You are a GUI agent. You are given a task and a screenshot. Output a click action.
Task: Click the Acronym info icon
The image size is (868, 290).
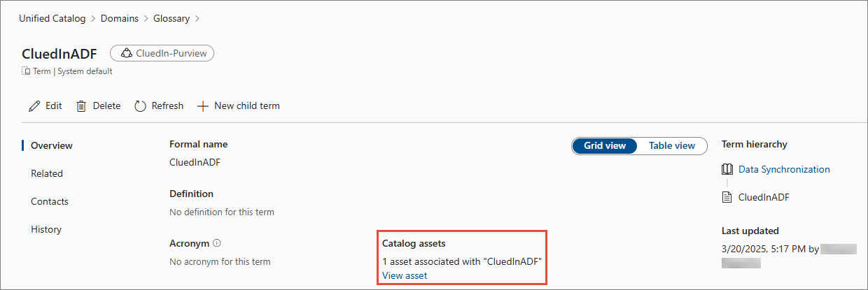click(x=217, y=243)
